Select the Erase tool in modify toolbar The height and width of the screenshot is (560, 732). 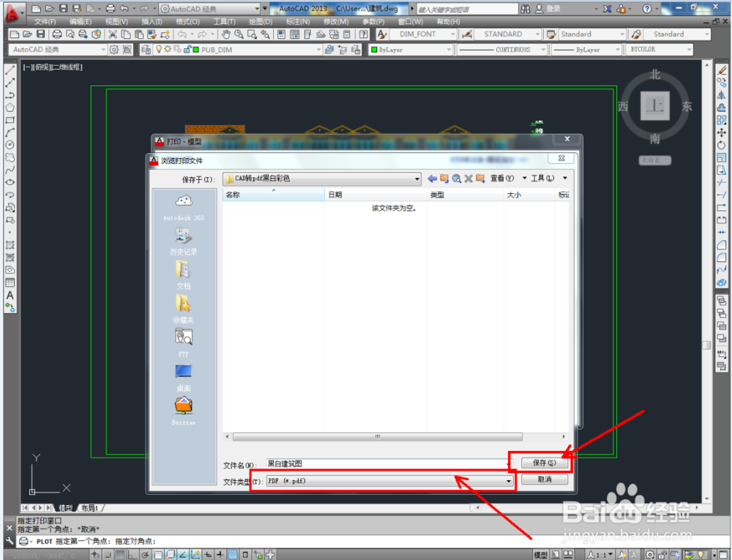[x=722, y=70]
